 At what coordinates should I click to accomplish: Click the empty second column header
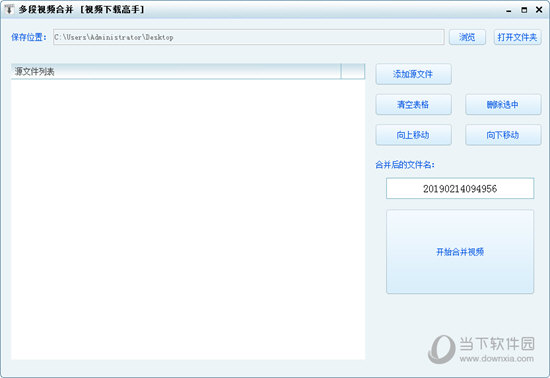point(353,72)
